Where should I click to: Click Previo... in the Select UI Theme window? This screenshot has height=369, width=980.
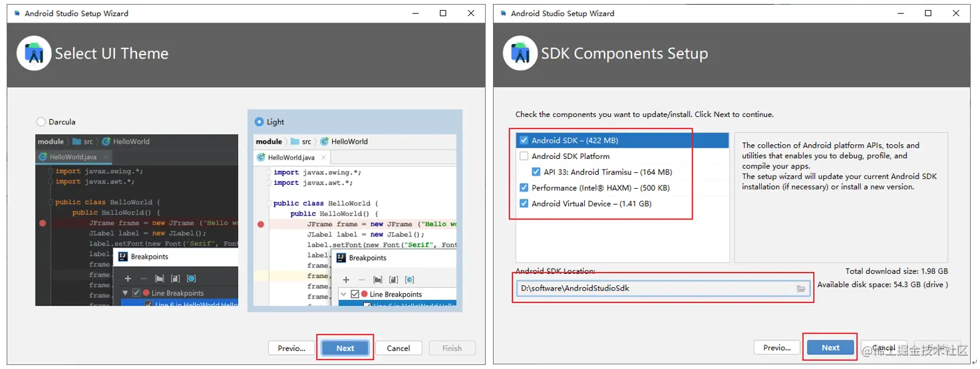(291, 348)
